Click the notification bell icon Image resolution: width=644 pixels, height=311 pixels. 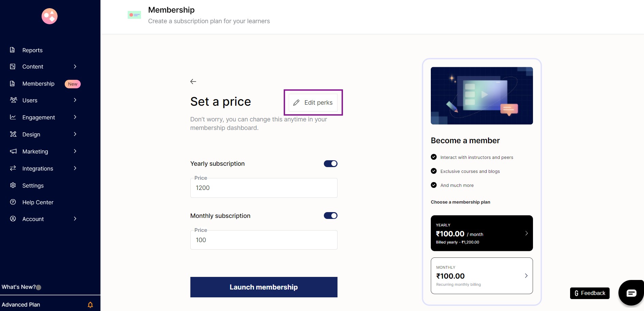point(90,305)
